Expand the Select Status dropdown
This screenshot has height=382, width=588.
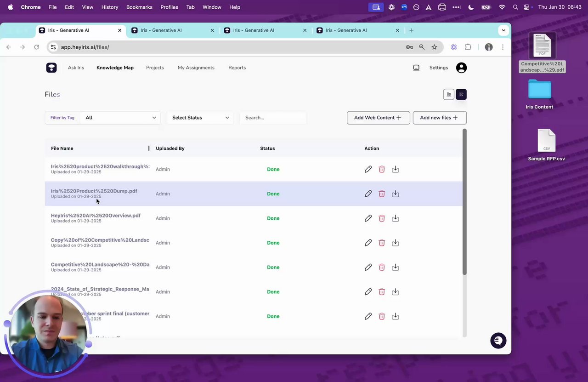(200, 118)
